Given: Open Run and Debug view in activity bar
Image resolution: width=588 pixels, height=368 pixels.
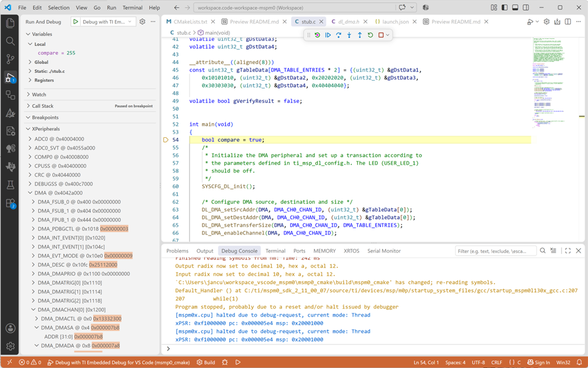Looking at the screenshot, I should point(10,77).
